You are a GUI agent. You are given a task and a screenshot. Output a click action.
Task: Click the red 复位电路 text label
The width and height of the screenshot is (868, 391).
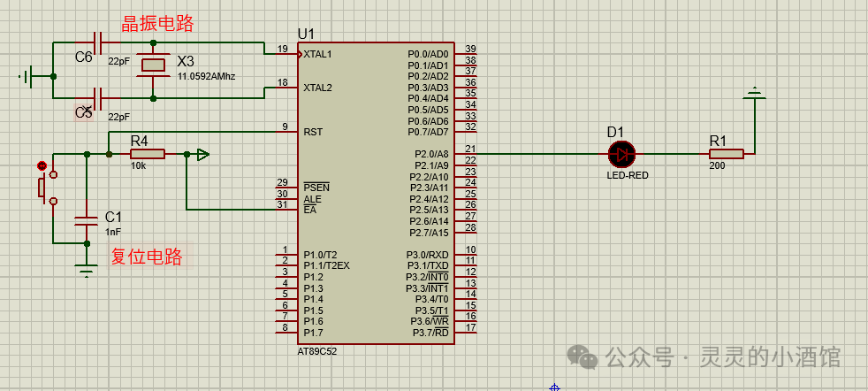[147, 257]
